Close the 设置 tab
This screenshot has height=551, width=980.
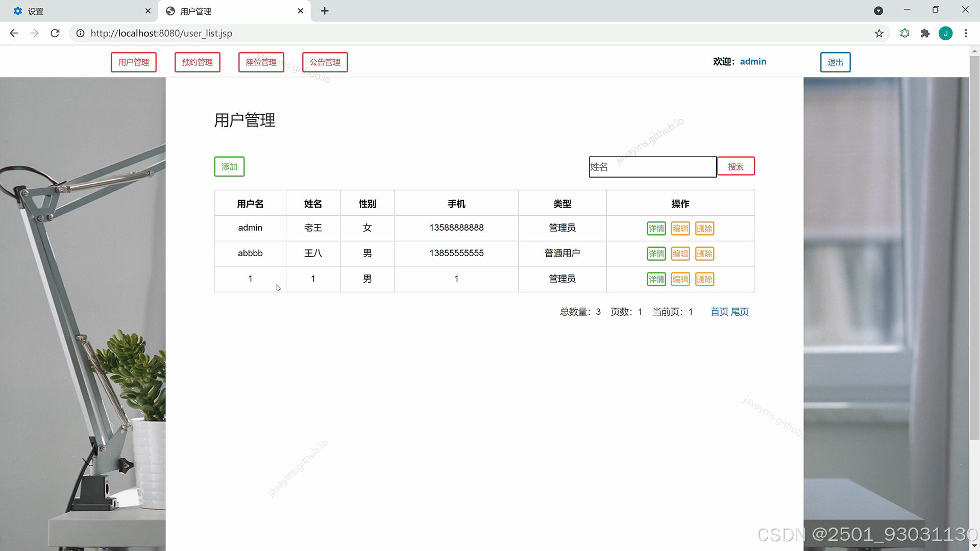[148, 11]
